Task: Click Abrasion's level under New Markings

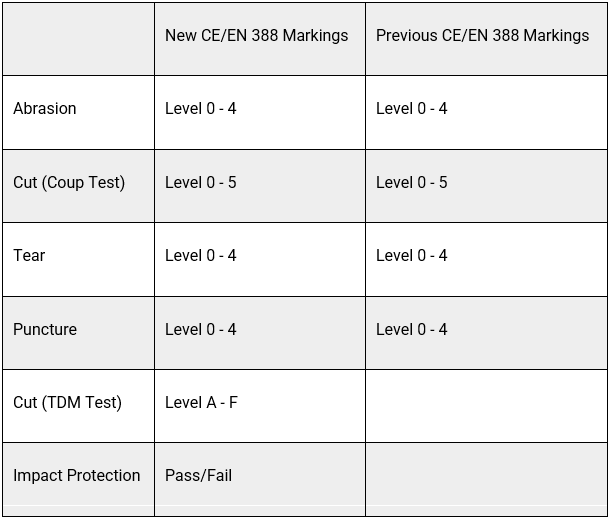Action: pos(201,109)
